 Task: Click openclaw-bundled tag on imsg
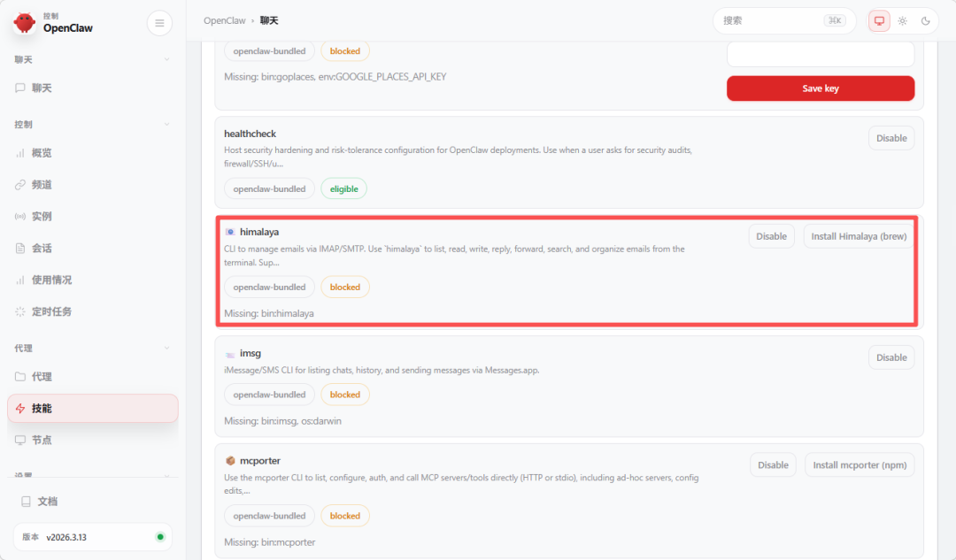pos(269,395)
